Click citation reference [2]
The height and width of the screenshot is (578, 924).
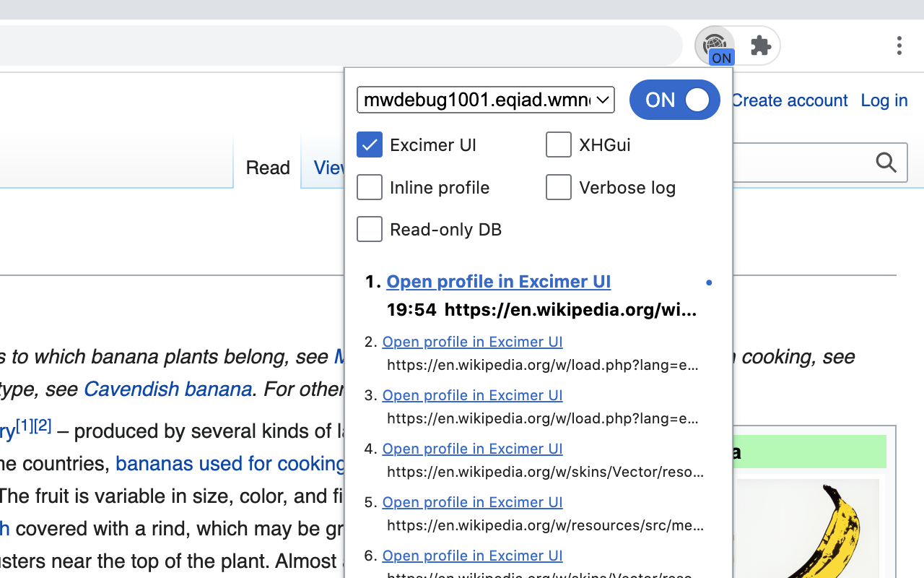42,425
